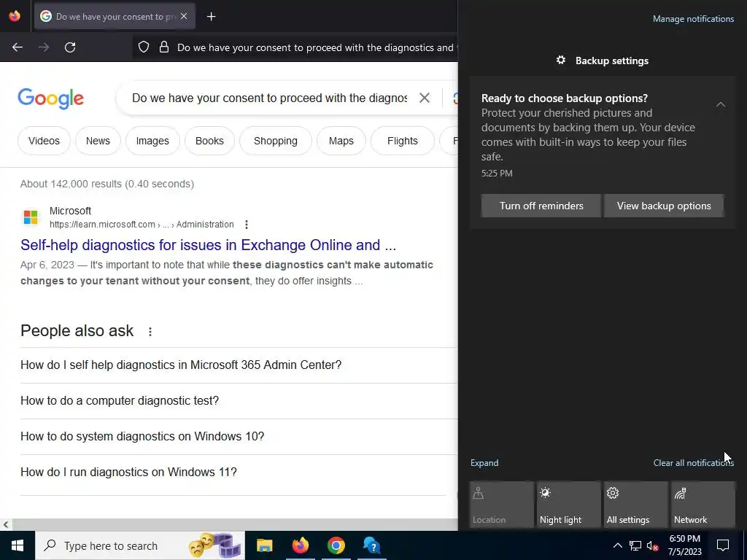Click the Backup settings gear icon
This screenshot has width=747, height=560.
point(561,60)
